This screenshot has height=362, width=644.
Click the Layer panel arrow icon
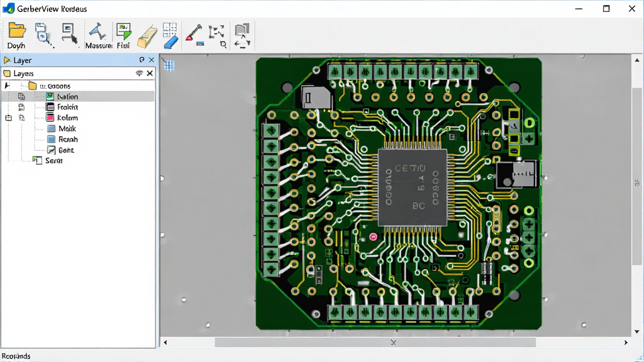coord(7,60)
